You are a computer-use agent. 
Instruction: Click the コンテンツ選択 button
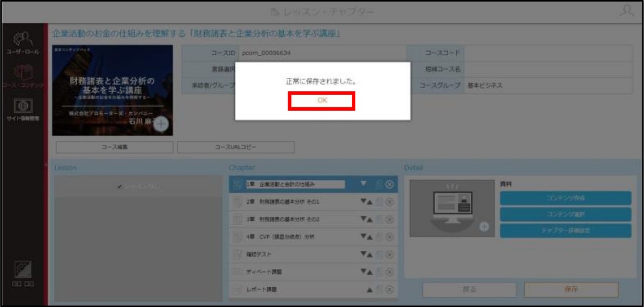pos(566,215)
